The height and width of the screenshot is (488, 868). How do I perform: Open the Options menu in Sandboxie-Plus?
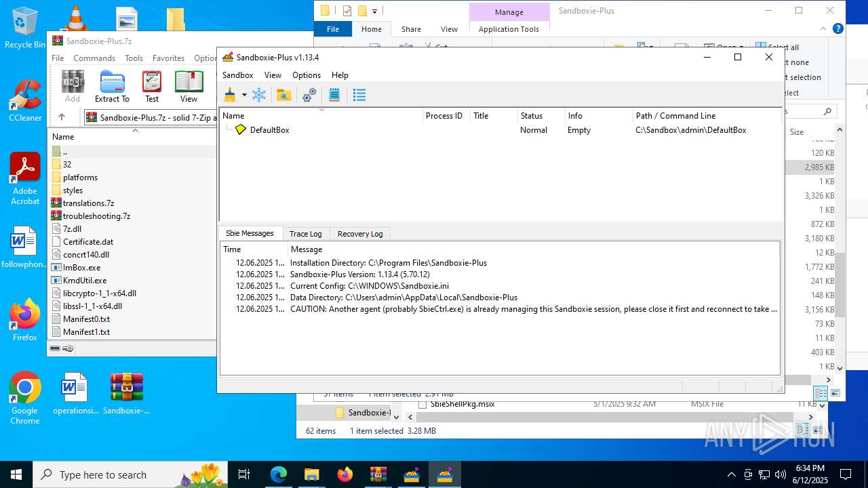307,75
